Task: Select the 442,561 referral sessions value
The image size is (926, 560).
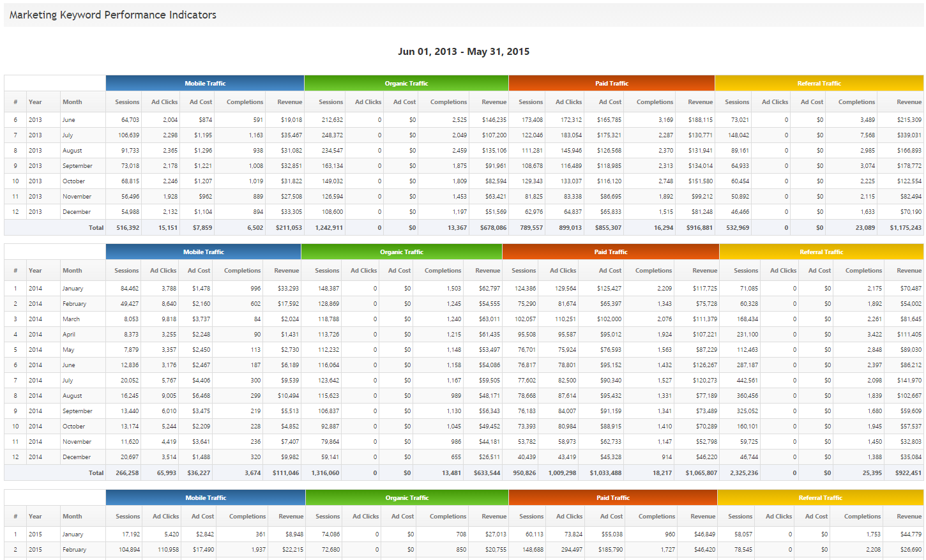Action: (747, 381)
